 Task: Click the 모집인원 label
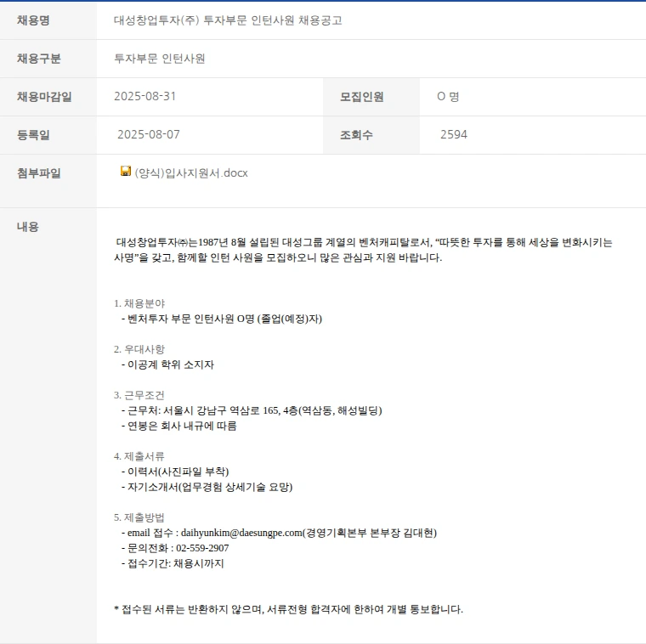coord(362,97)
